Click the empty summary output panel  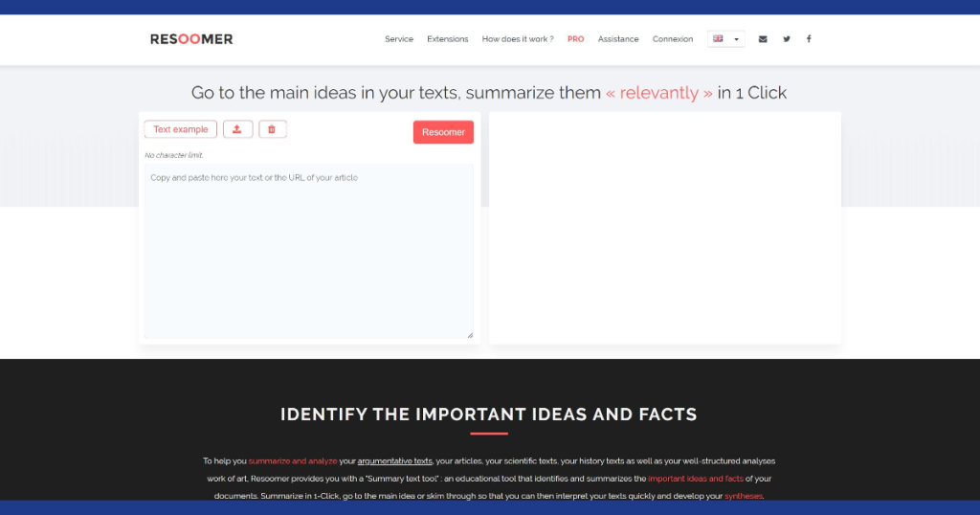click(665, 228)
